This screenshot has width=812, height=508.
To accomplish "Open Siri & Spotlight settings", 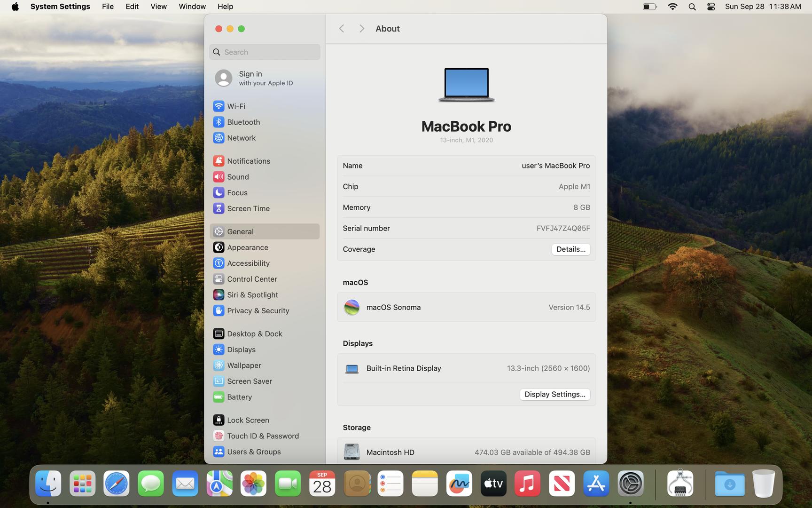I will click(265, 295).
